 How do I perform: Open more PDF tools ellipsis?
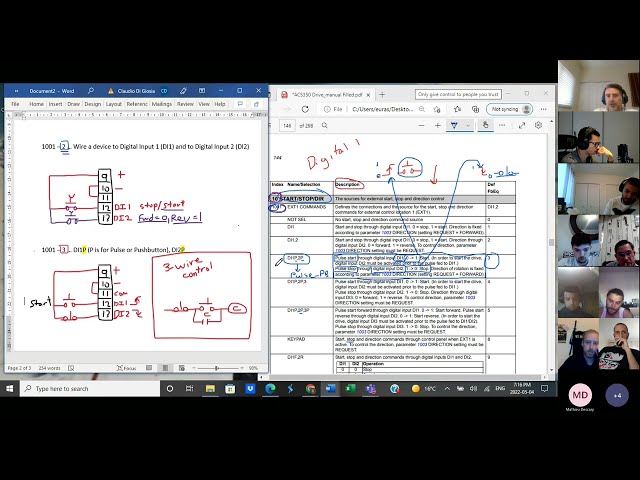(502, 125)
